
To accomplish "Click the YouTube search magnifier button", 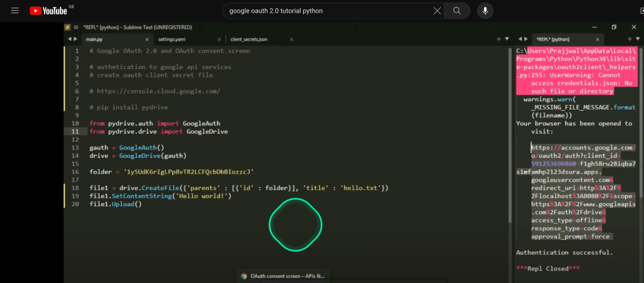I will coord(457,11).
